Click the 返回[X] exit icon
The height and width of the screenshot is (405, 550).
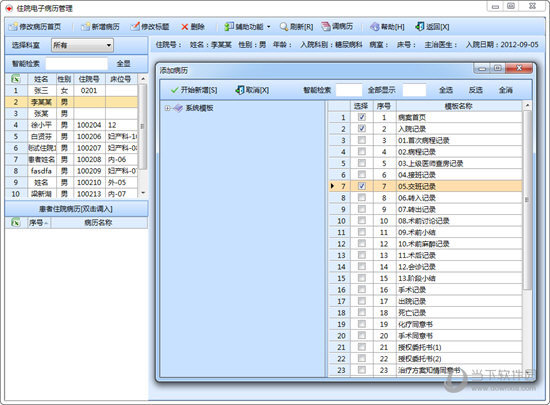pos(419,27)
